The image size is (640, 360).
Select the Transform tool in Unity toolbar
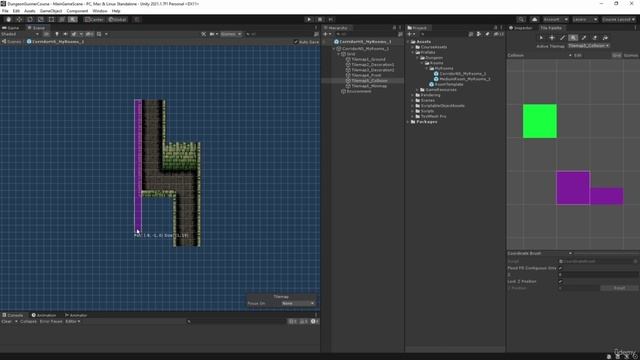pos(62,19)
